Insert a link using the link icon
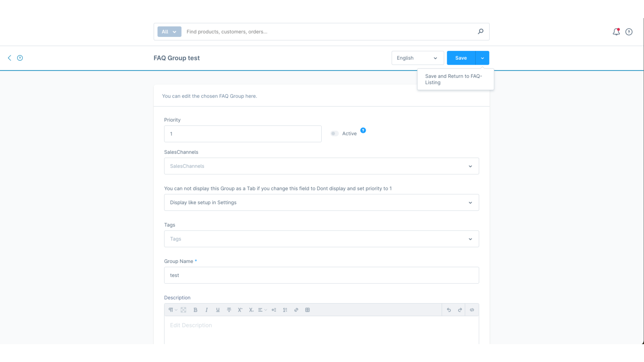644x362 pixels. pyautogui.click(x=296, y=310)
